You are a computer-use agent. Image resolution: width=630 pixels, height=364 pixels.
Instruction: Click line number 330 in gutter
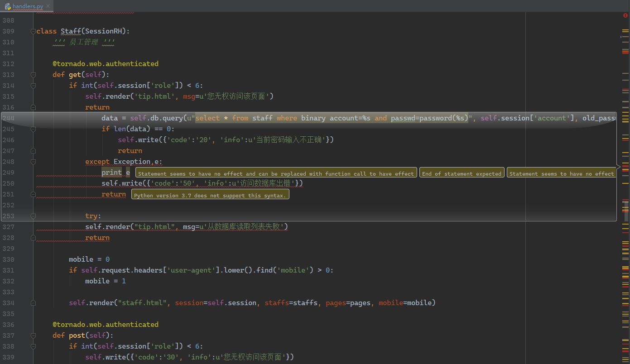pyautogui.click(x=8, y=259)
